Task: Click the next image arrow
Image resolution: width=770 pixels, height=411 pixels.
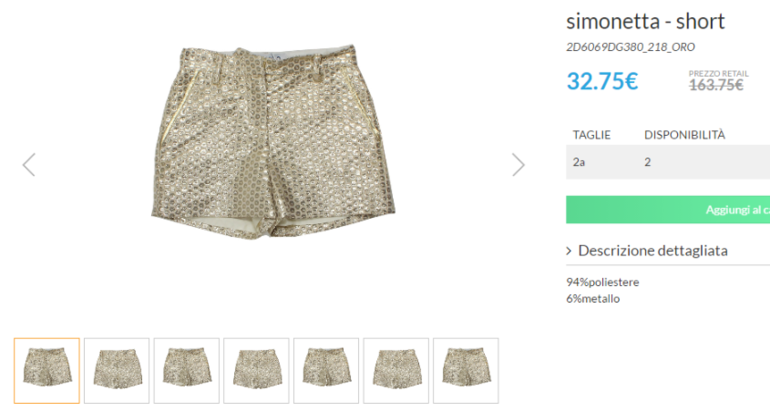Action: [518, 165]
